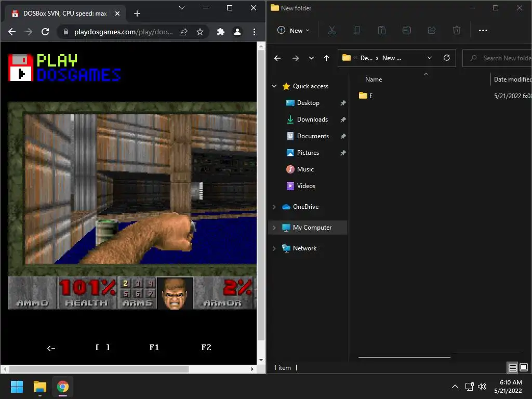Open a new Chrome tab
532x399 pixels.
pos(137,14)
